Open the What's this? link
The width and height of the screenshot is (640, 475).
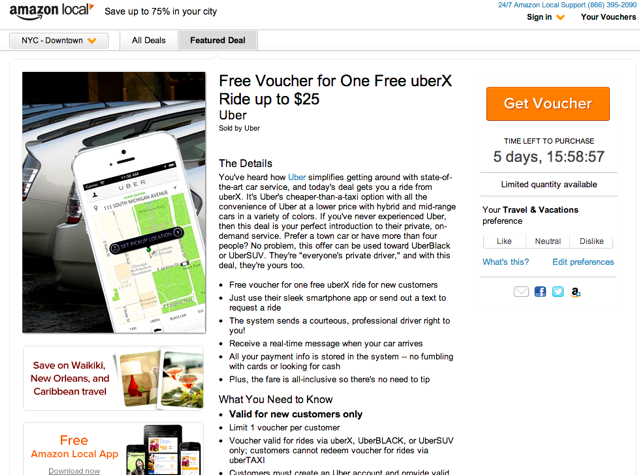click(505, 262)
